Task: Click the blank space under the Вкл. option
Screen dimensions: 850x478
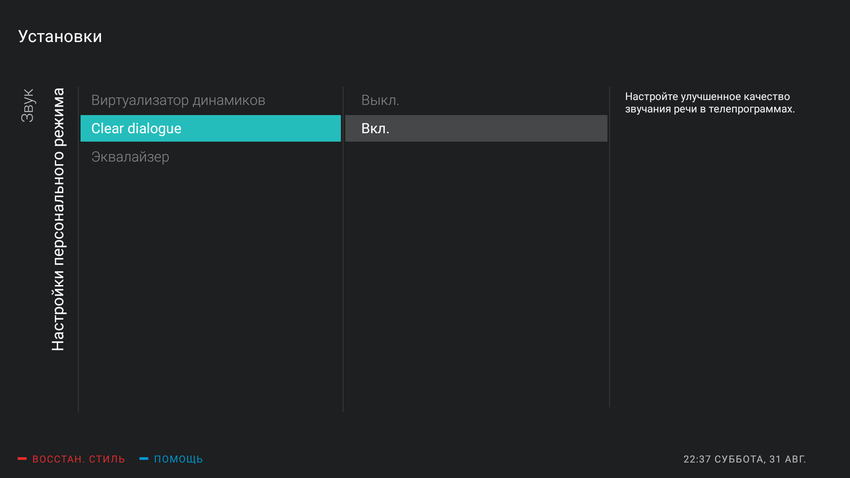Action: coord(475,280)
